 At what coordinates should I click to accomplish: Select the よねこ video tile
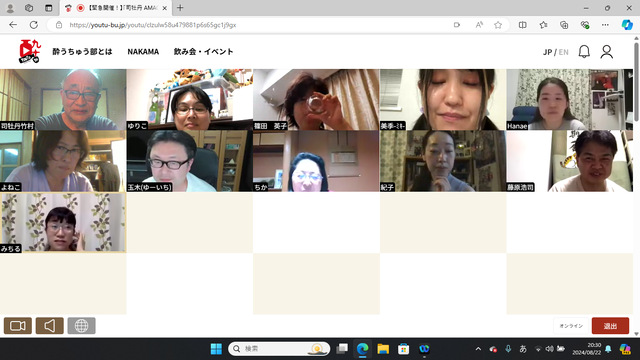coord(63,161)
